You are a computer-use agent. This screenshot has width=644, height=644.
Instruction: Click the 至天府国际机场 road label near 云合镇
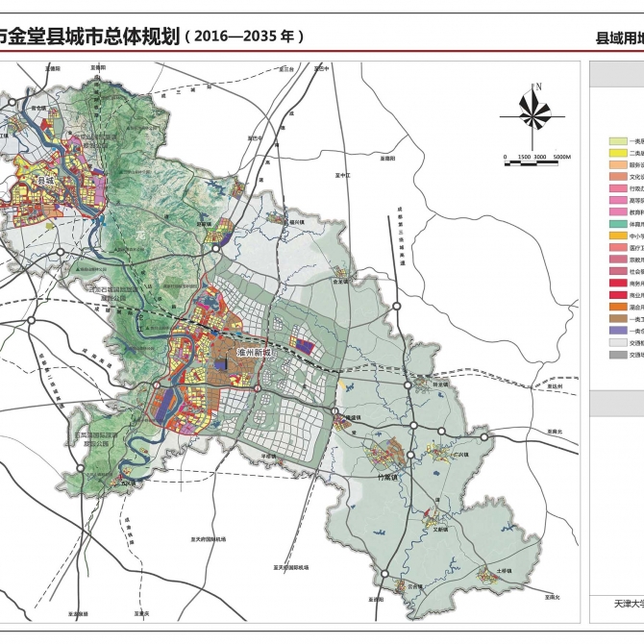point(288,568)
